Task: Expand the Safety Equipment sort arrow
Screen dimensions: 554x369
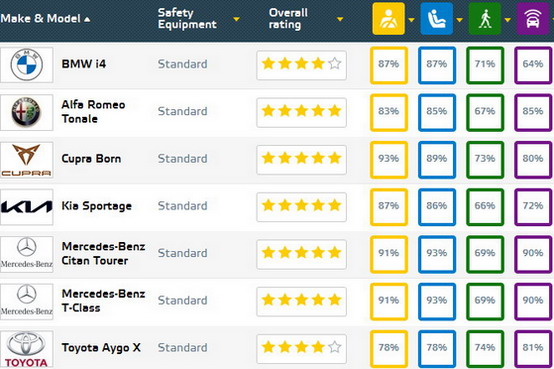Action: (236, 19)
